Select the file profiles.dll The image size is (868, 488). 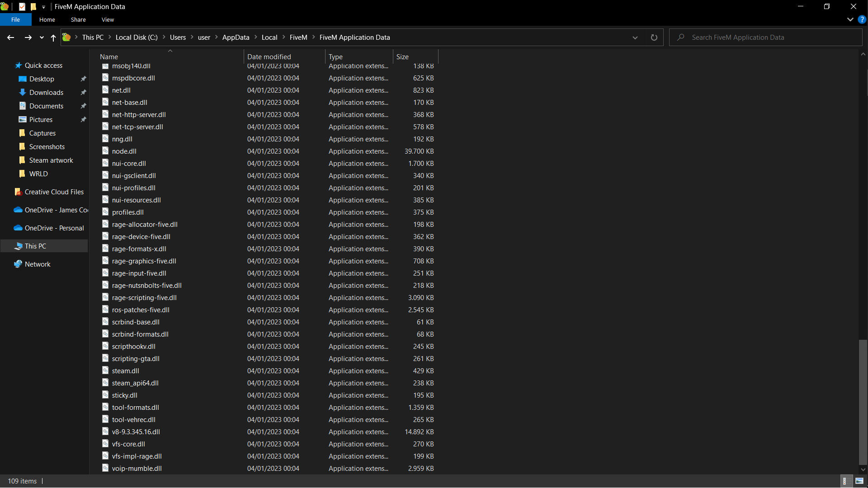(128, 212)
